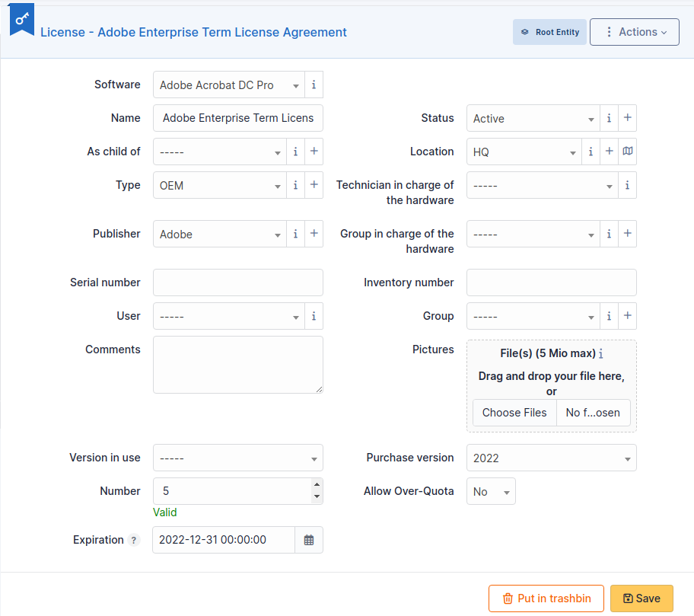
Task: Open the Software dropdown Adobe Acrobat DC Pro
Action: tap(229, 85)
